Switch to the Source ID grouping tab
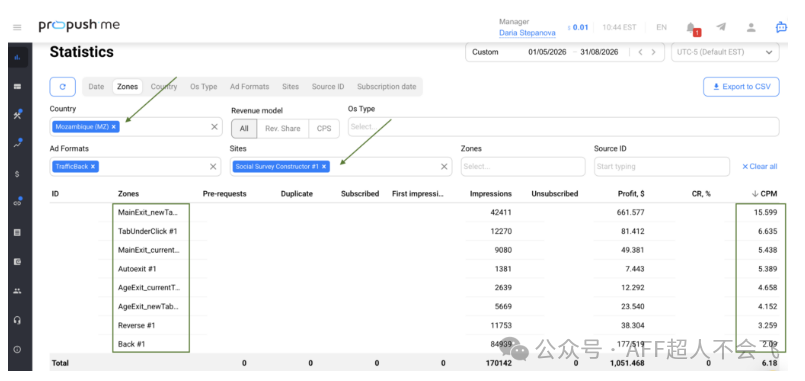This screenshot has width=805, height=381. coord(328,87)
